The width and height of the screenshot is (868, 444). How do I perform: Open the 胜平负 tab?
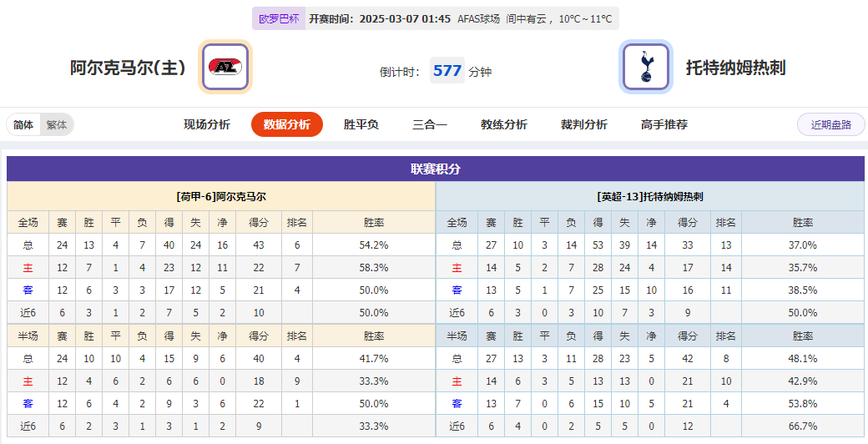pos(361,124)
